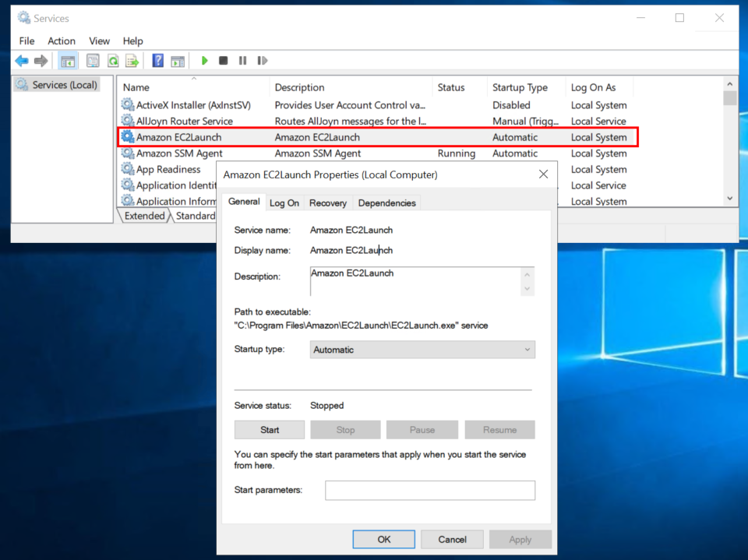
Task: Switch to the Recovery tab
Action: pyautogui.click(x=328, y=203)
